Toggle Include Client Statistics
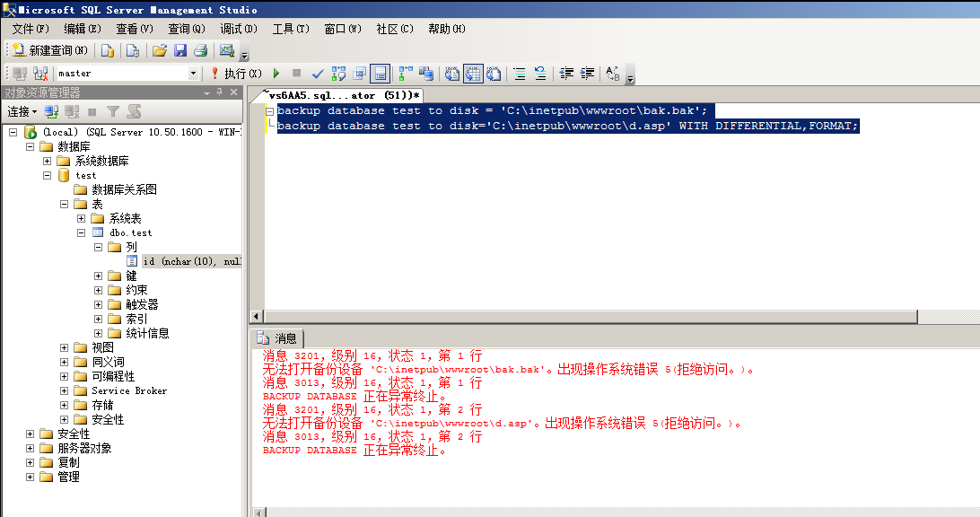This screenshot has height=517, width=980. pyautogui.click(x=426, y=74)
